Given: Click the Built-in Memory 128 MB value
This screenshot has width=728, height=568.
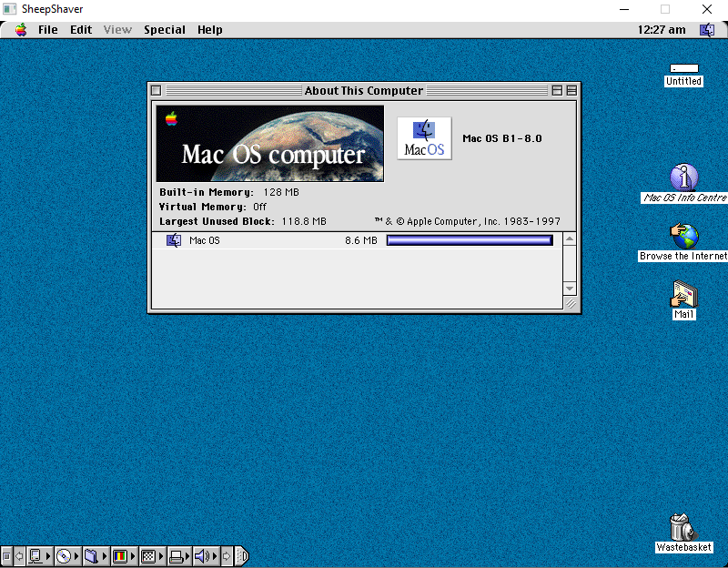Looking at the screenshot, I should pos(281,192).
